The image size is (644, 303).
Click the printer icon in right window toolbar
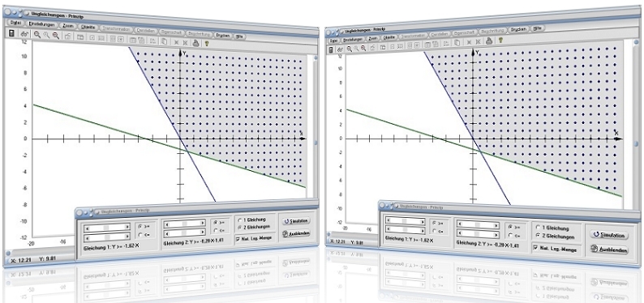pyautogui.click(x=489, y=41)
